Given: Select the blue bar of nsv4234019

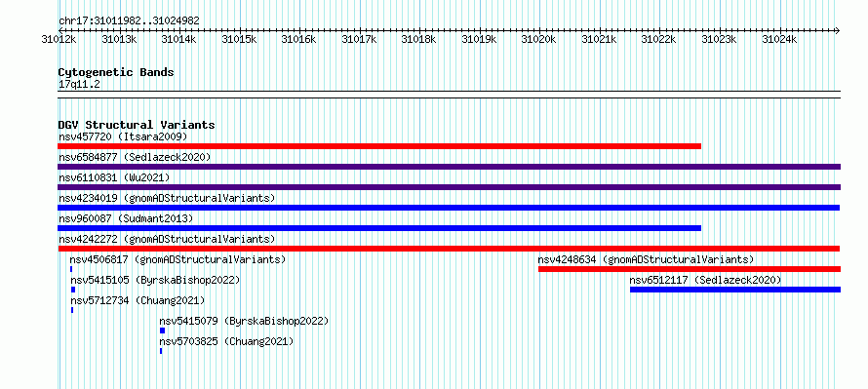Looking at the screenshot, I should [x=449, y=208].
